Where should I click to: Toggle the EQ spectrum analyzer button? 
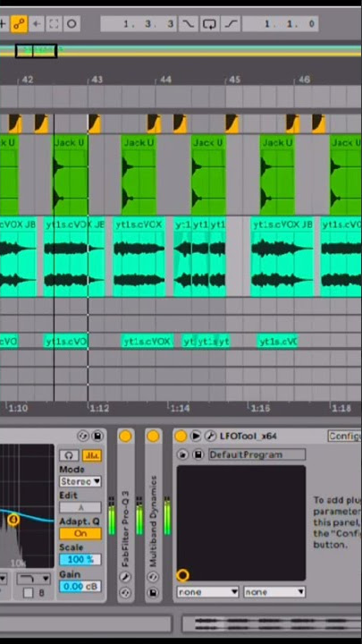point(91,455)
